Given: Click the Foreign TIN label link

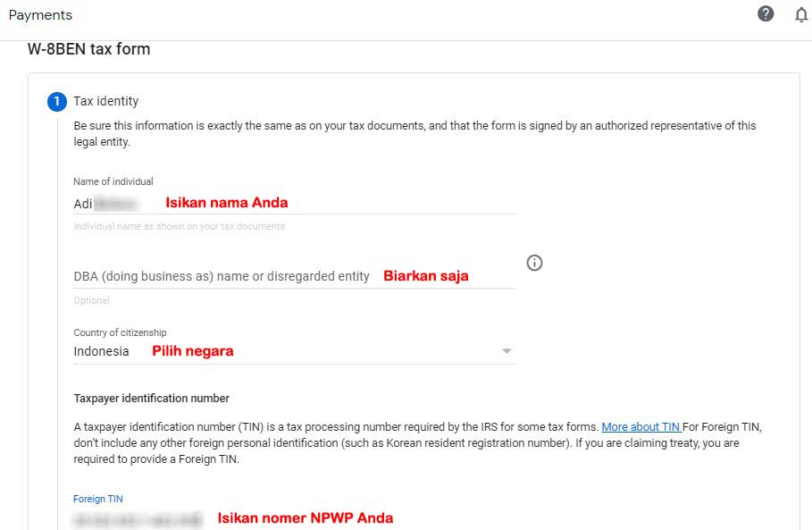Looking at the screenshot, I should point(97,499).
